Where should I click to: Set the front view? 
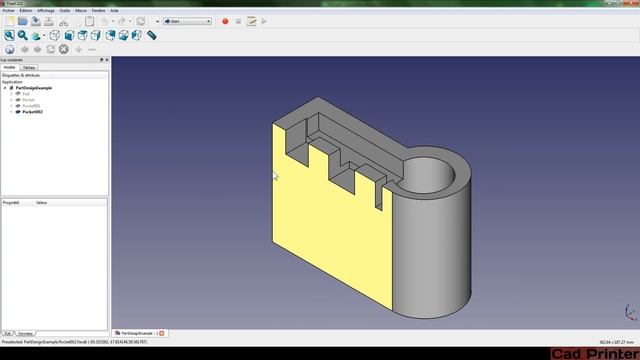coord(69,36)
